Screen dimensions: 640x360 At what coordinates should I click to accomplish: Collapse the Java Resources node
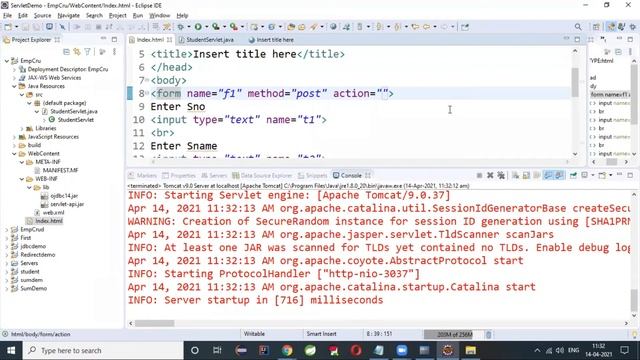(x=14, y=86)
